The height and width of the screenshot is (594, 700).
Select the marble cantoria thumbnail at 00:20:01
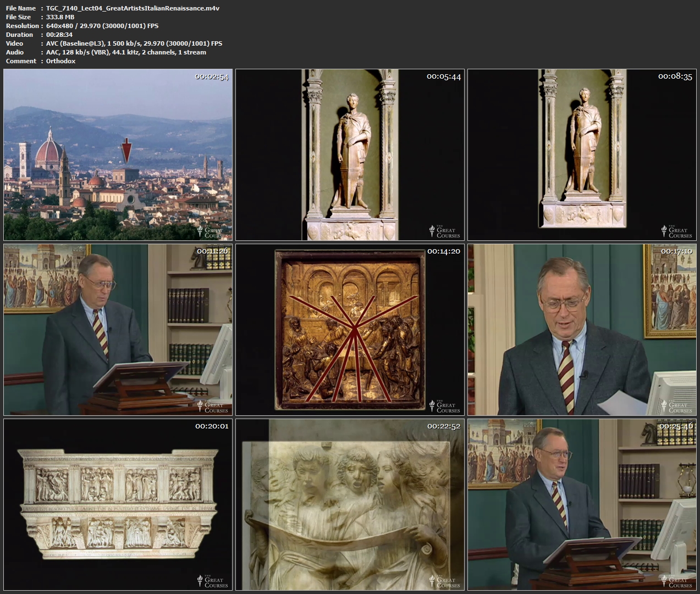coord(118,505)
